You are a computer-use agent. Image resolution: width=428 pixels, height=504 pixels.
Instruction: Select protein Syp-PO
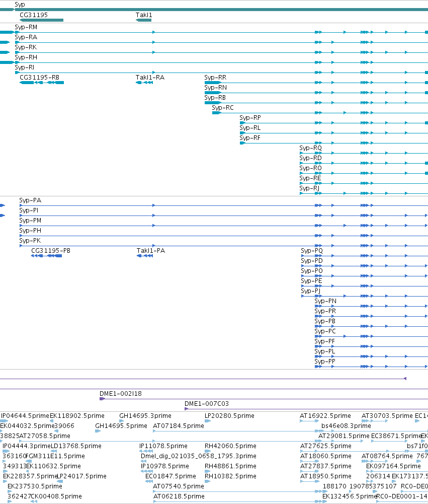point(312,271)
